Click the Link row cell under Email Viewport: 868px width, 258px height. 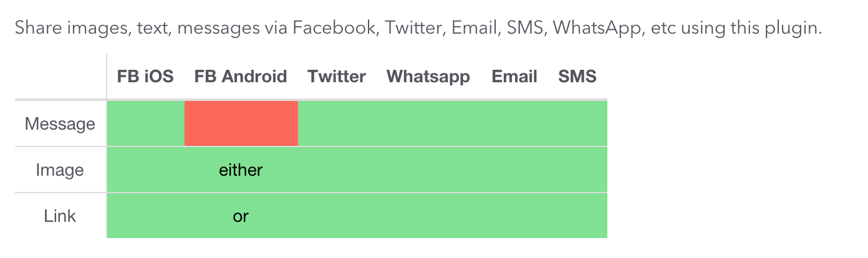pyautogui.click(x=514, y=216)
